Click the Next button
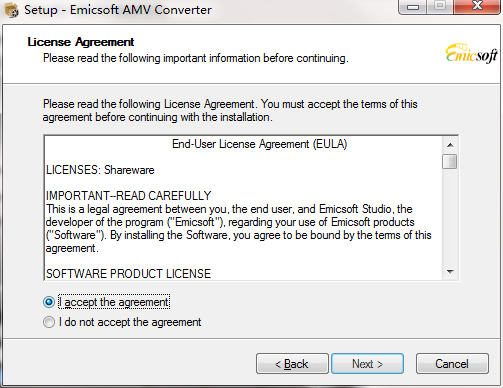 coord(367,364)
